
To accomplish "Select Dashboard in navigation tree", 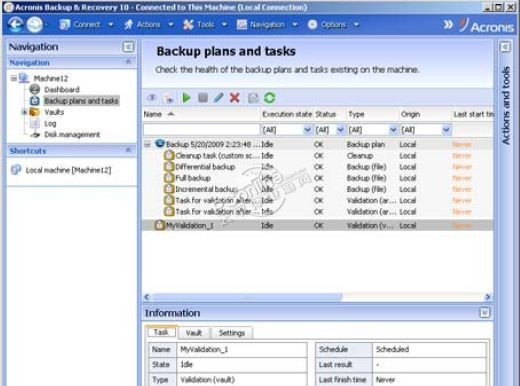I will pos(62,89).
